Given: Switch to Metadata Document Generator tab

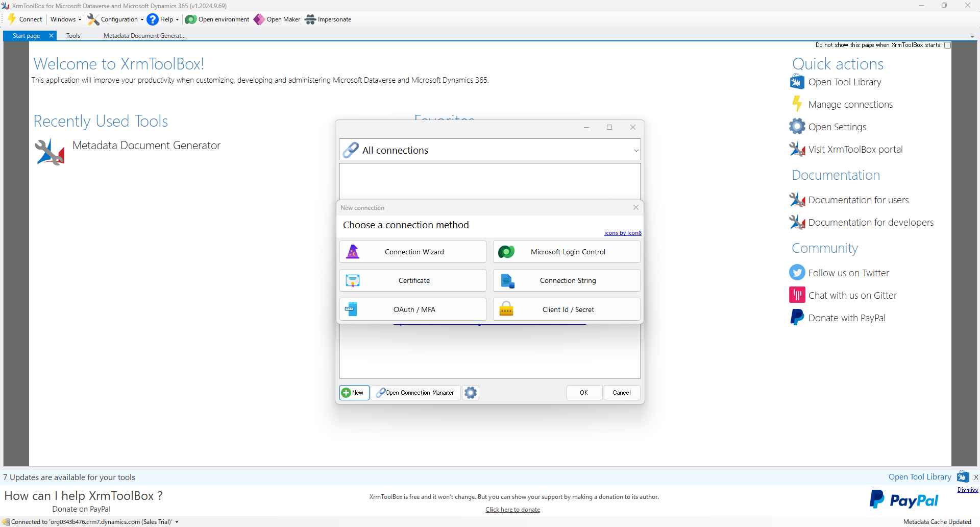Looking at the screenshot, I should click(144, 36).
